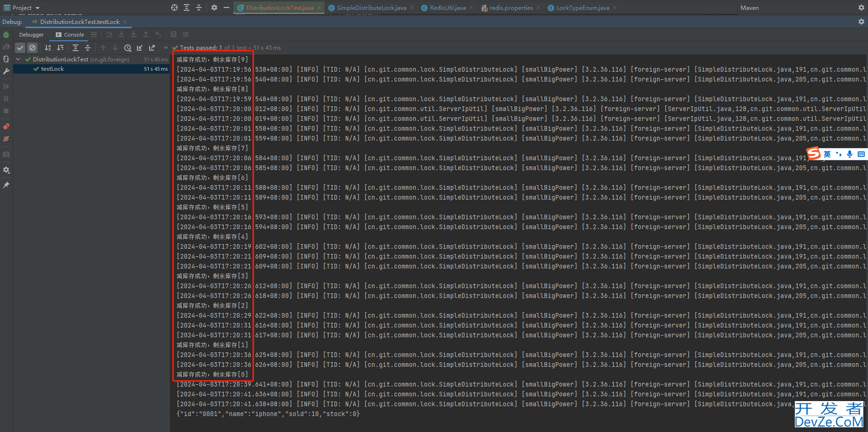Click Collapse All in Project panel

[x=199, y=7]
